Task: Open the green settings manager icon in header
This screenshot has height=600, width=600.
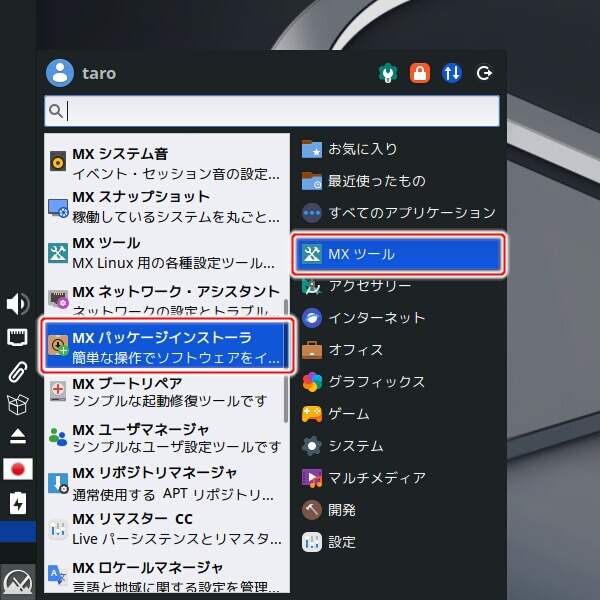Action: point(388,73)
